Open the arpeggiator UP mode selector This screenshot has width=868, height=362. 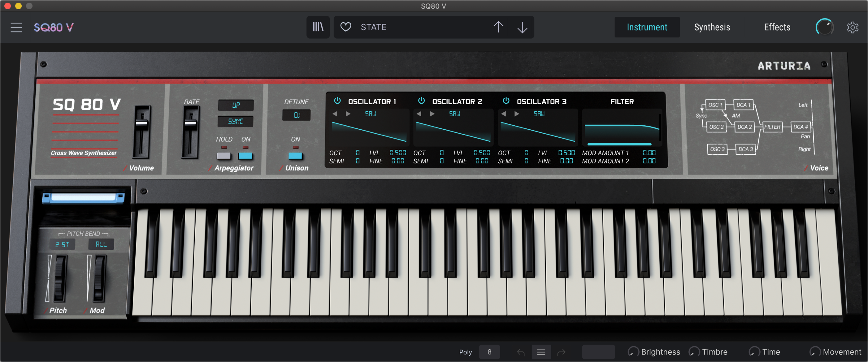(236, 105)
